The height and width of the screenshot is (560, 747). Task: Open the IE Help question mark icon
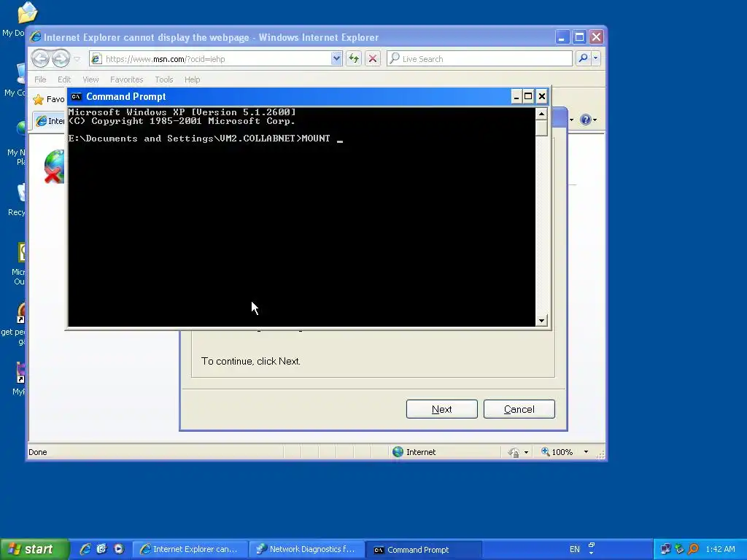pyautogui.click(x=586, y=120)
